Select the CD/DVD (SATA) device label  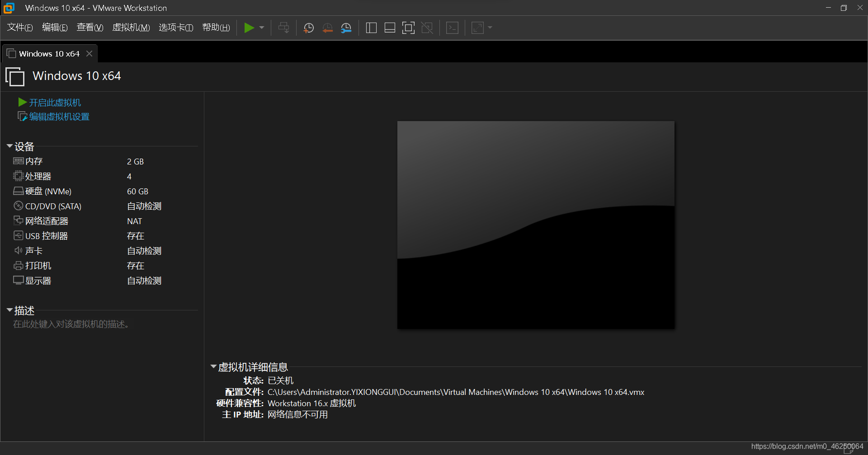click(x=53, y=206)
